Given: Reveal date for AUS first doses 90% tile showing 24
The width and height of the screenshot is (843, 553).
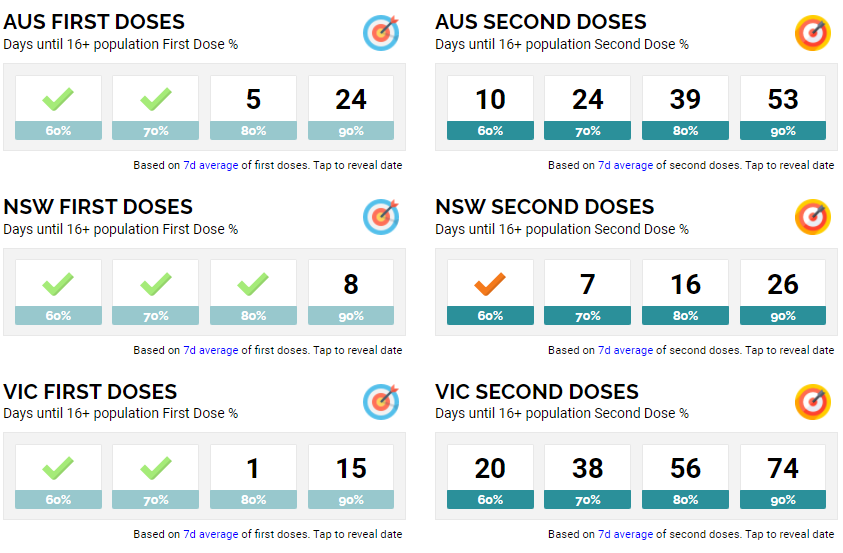Looking at the screenshot, I should point(351,107).
